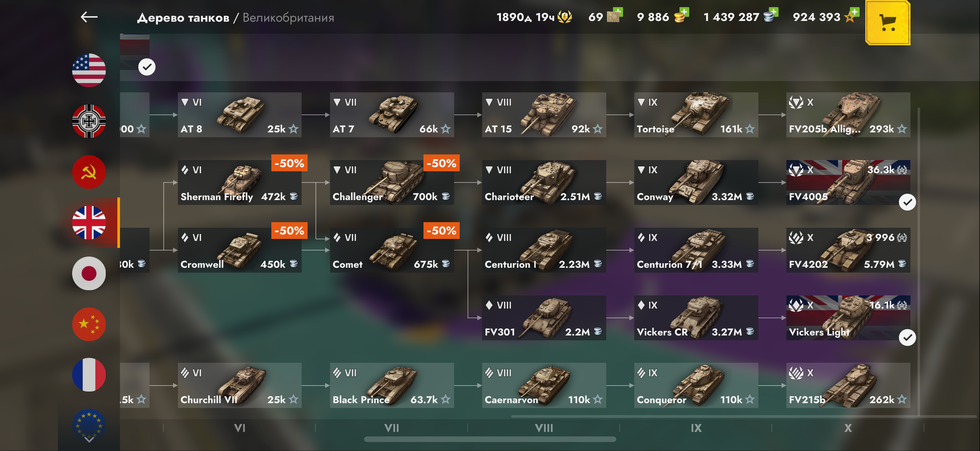Select the Great Britain nation tab
The width and height of the screenshot is (980, 451).
click(x=89, y=223)
